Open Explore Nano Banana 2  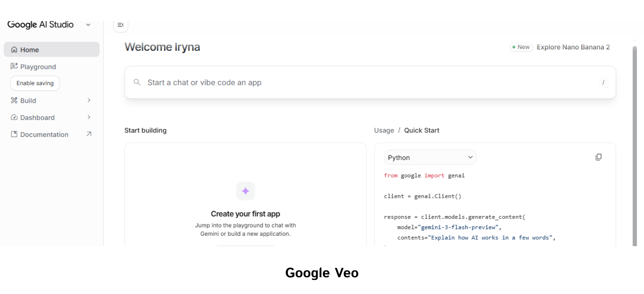point(573,47)
